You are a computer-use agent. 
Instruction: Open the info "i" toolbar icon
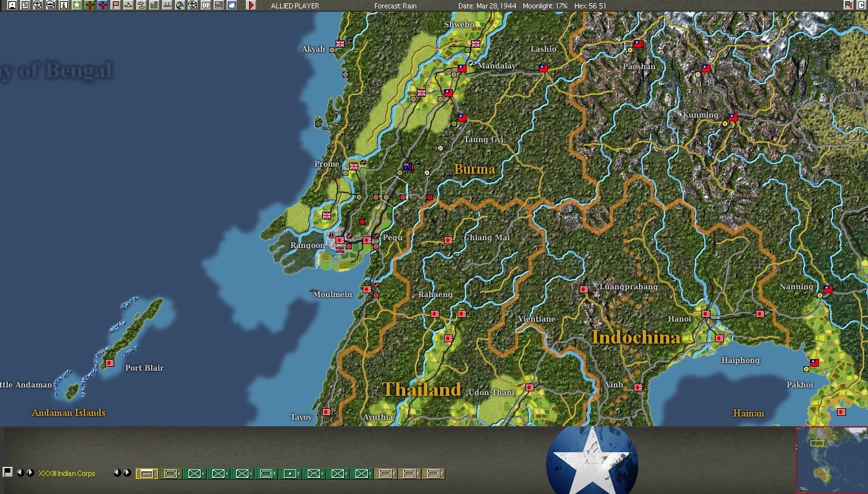64,5
